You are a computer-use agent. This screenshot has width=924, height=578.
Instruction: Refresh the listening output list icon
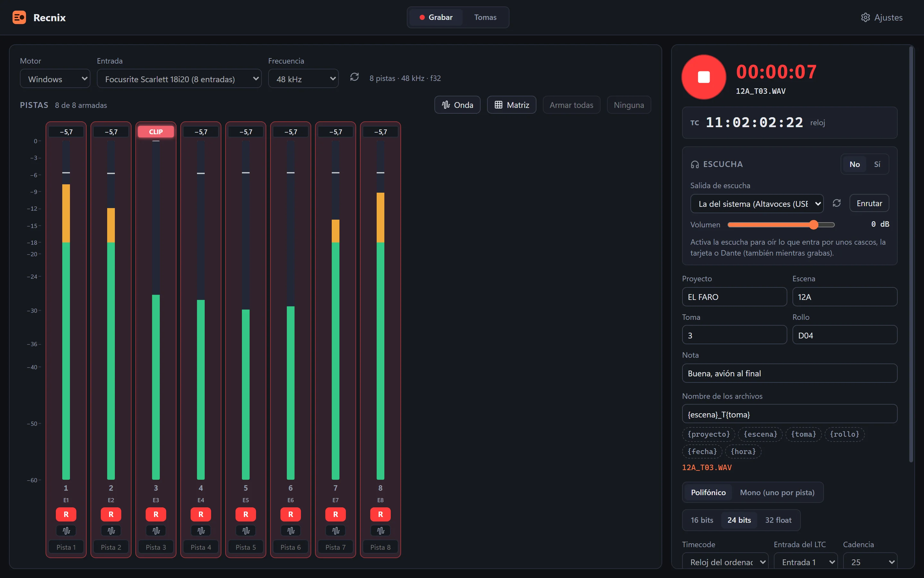pos(836,203)
